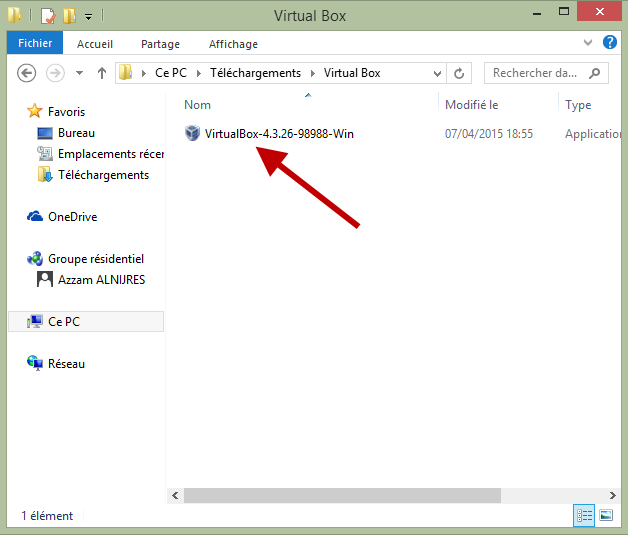Viewport: 628px width, 535px height.
Task: Click the horizontal scrollbar thumb
Action: point(342,495)
